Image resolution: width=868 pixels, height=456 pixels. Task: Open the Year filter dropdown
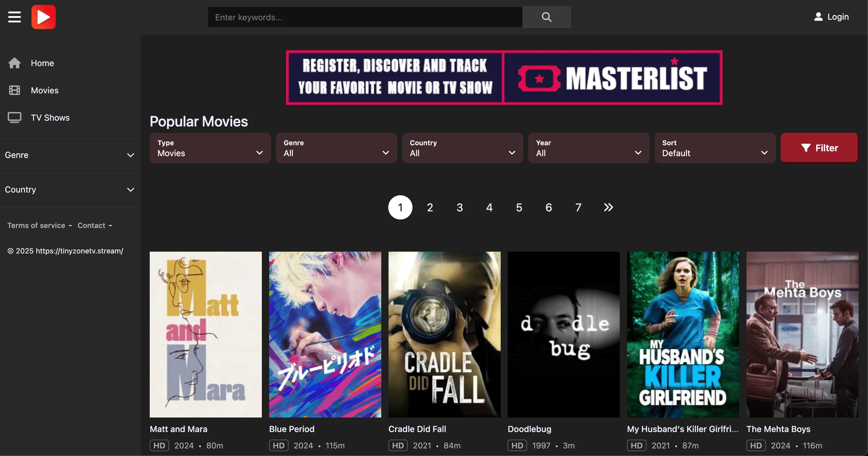click(588, 148)
